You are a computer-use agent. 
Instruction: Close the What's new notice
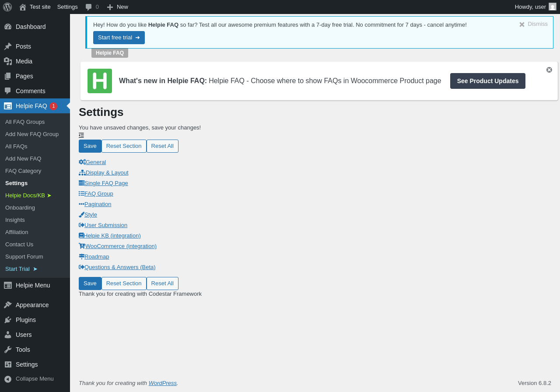549,70
